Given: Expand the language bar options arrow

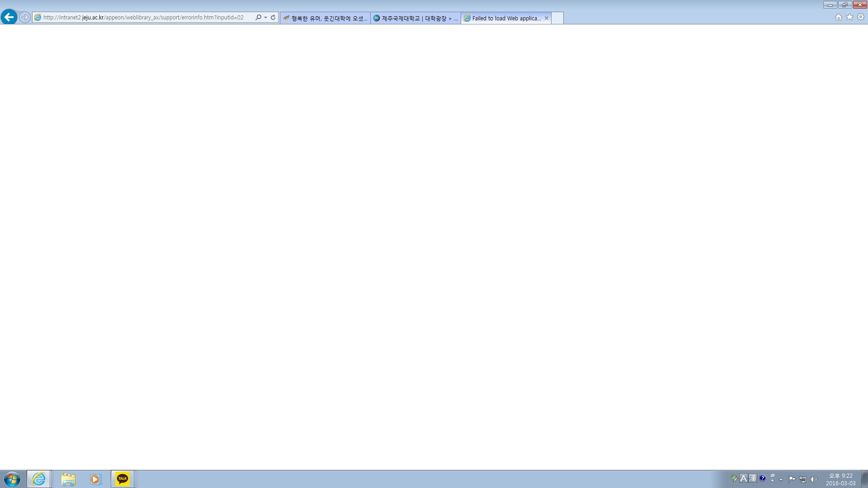Looking at the screenshot, I should click(772, 481).
